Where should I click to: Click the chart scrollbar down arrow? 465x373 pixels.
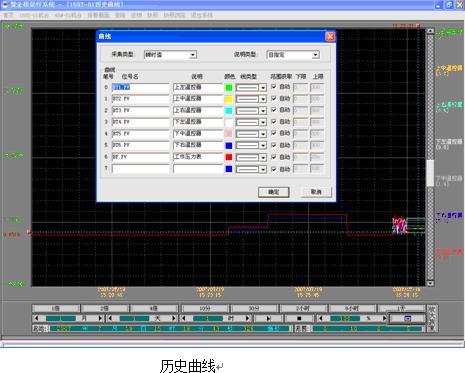pyautogui.click(x=430, y=283)
